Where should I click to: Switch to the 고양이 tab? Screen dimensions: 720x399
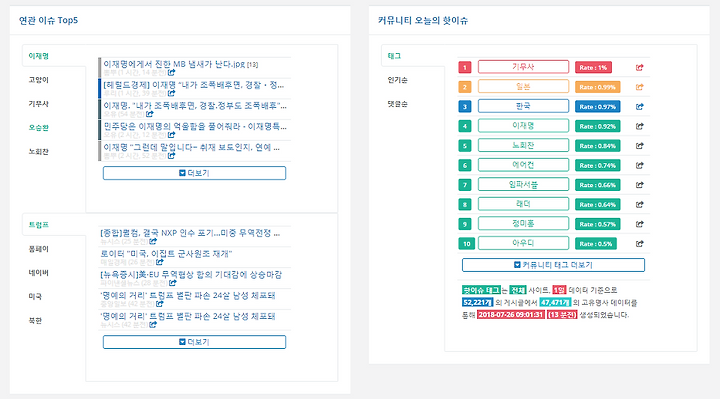coord(39,80)
